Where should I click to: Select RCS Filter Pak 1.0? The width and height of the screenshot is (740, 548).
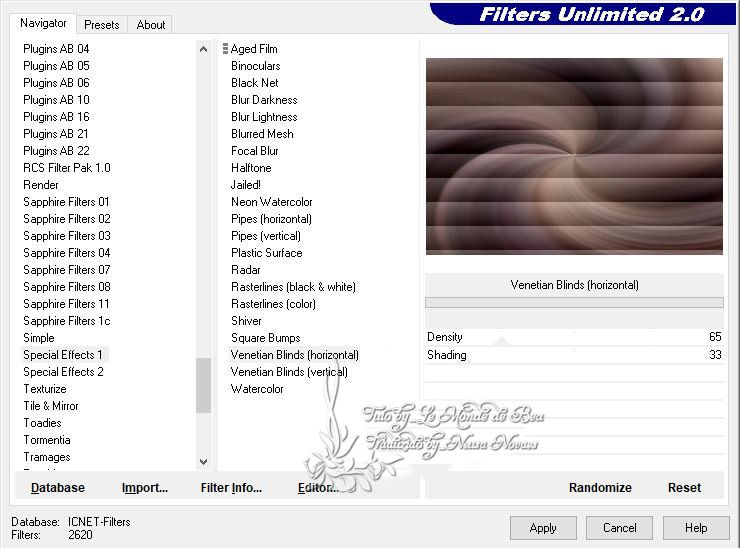[67, 168]
